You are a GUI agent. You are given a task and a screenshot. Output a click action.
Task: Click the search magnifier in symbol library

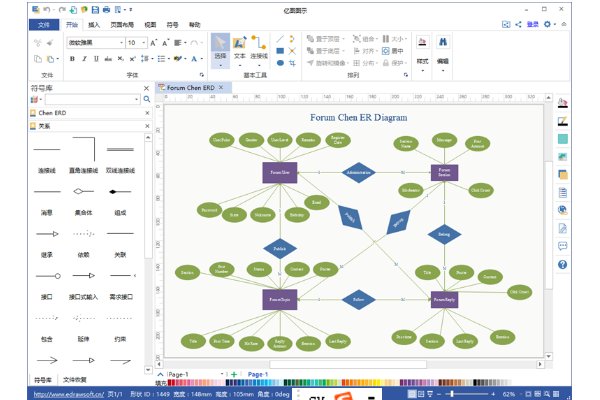point(147,99)
